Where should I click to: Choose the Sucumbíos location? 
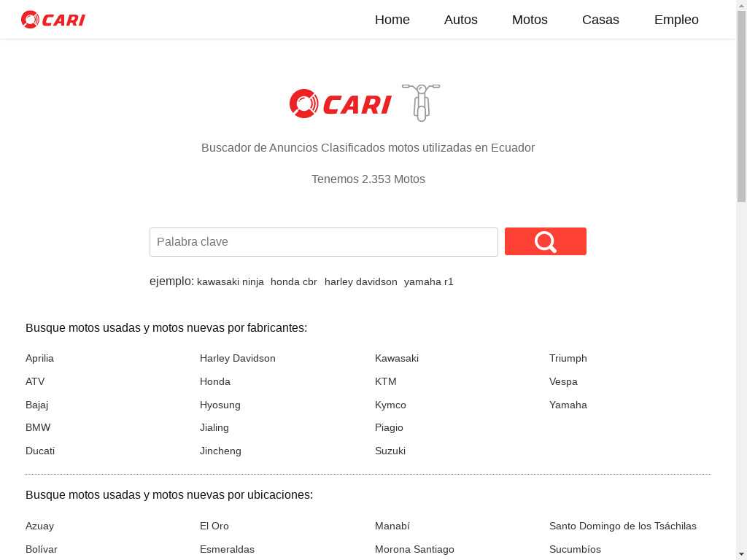click(575, 549)
